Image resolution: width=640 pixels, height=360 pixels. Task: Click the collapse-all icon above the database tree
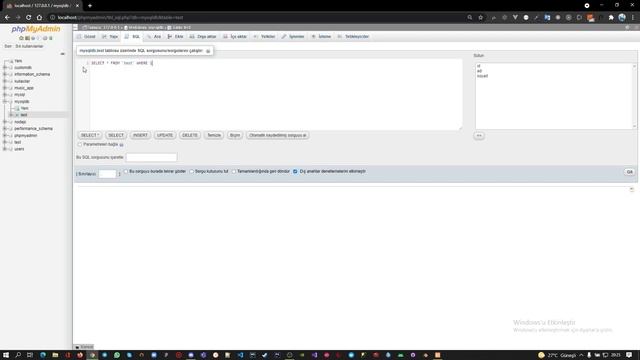click(62, 53)
